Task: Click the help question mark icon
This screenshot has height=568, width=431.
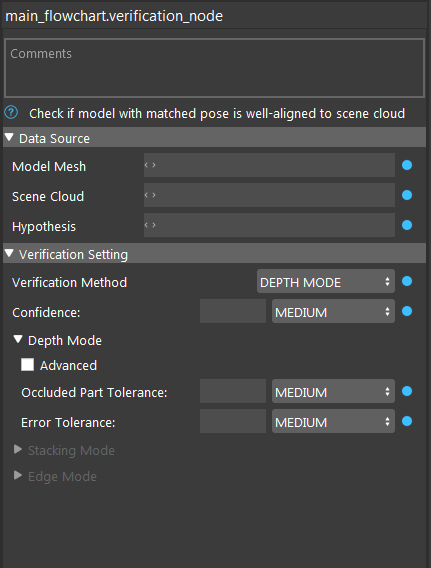Action: (11, 113)
